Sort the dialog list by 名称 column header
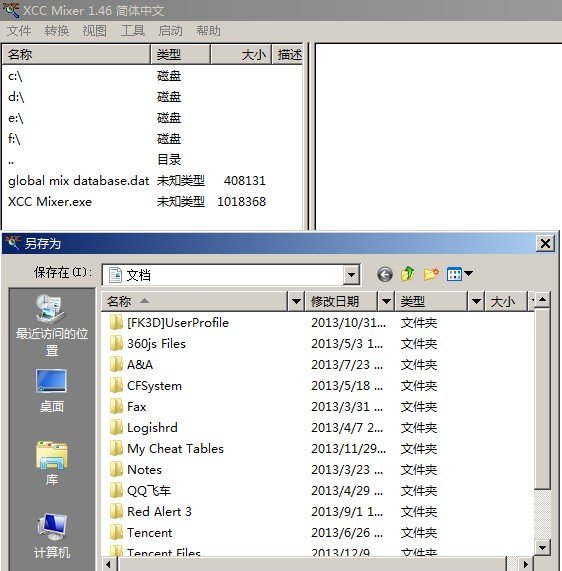Screen dimensions: 562x571 [195, 301]
